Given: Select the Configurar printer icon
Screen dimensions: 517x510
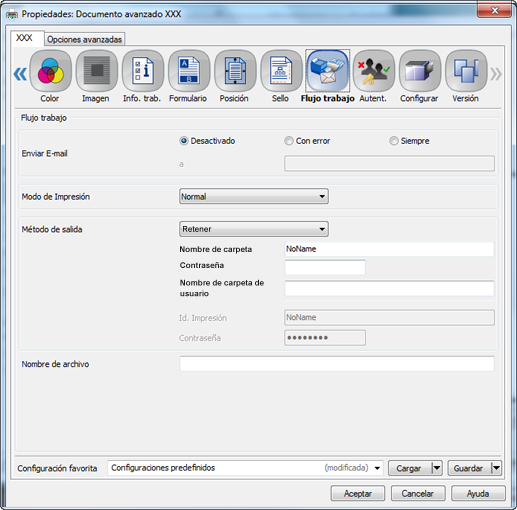Looking at the screenshot, I should pyautogui.click(x=420, y=71).
